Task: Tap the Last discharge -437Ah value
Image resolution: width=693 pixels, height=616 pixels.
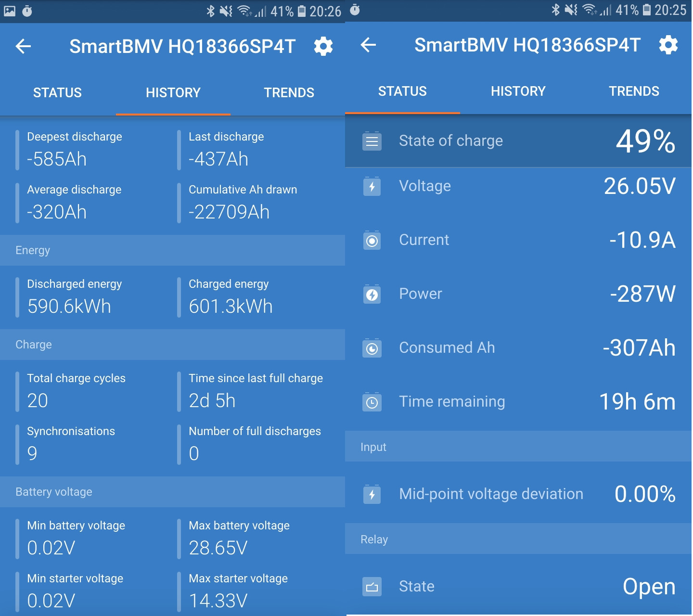Action: [218, 159]
